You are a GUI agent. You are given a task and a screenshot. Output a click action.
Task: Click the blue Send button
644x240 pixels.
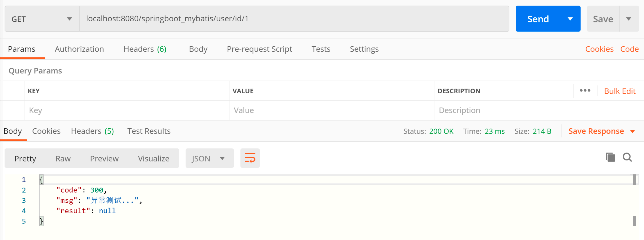click(x=538, y=19)
